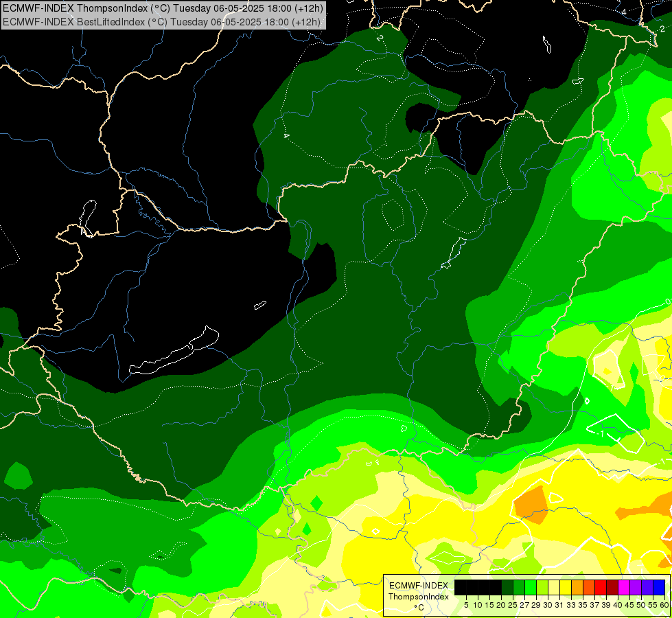Click the legend tick value 40

click(x=618, y=605)
